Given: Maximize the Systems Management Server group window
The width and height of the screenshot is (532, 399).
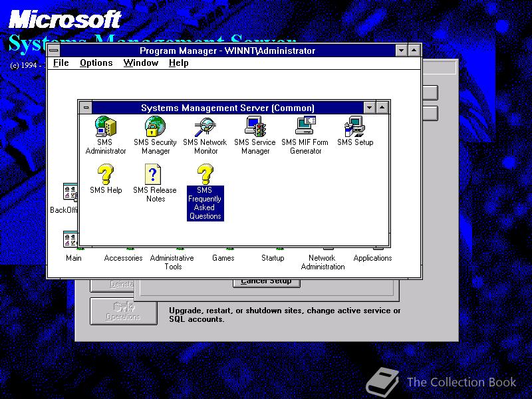Looking at the screenshot, I should 382,108.
